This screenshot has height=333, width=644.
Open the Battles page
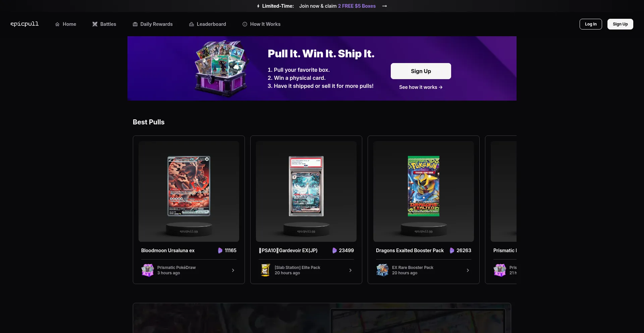click(x=104, y=24)
